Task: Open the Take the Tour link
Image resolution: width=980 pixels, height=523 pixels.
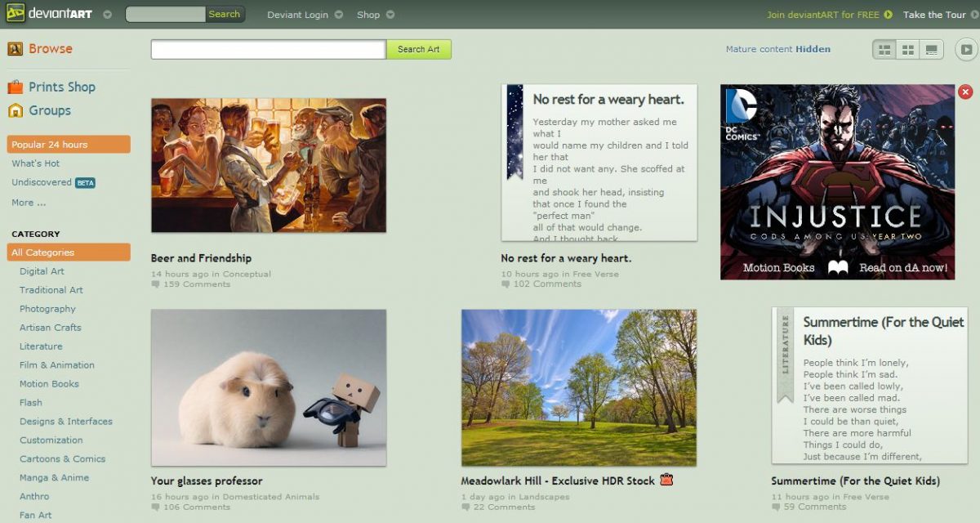Action: [x=934, y=15]
